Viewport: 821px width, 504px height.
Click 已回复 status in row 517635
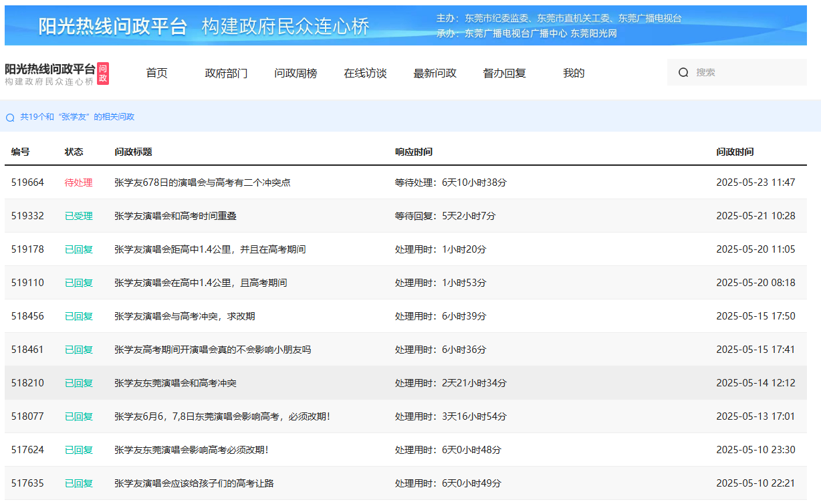coord(78,483)
